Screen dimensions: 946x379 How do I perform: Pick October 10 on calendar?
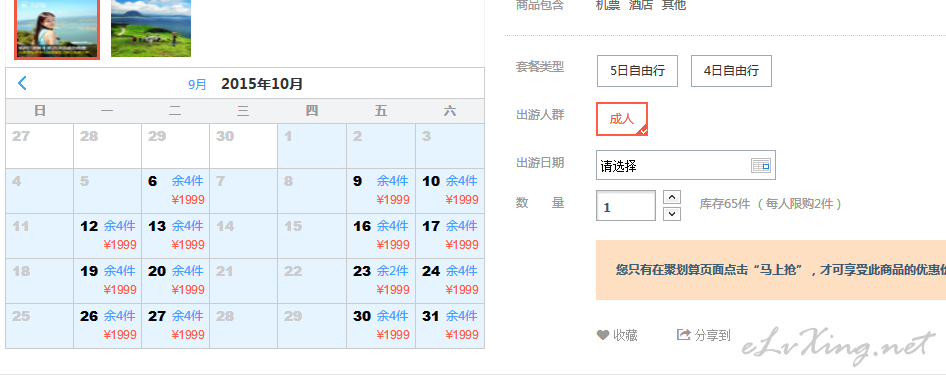click(x=450, y=191)
